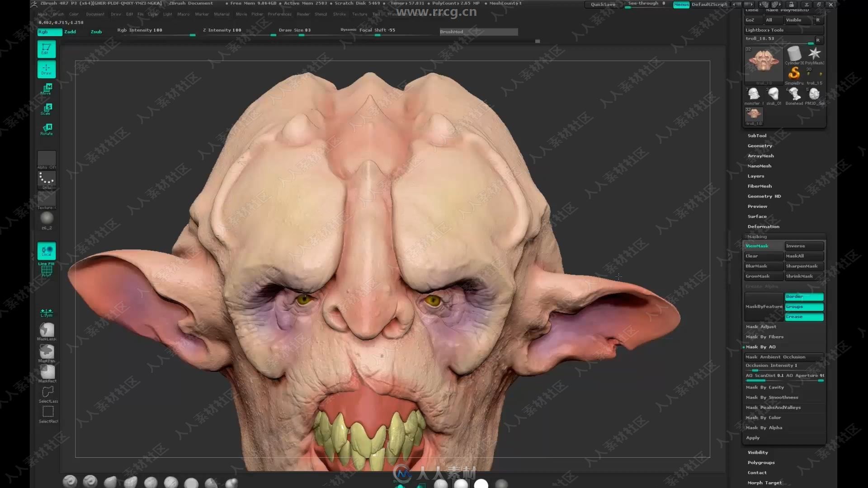Select the SelectLasso brush
Image resolution: width=868 pixels, height=488 pixels.
point(48,394)
